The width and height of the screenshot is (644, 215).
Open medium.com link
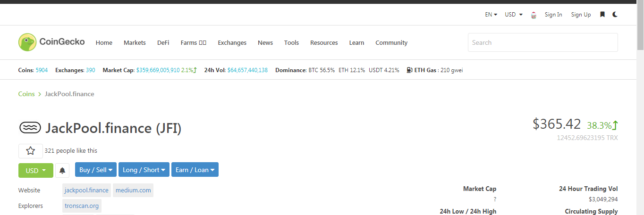point(133,190)
